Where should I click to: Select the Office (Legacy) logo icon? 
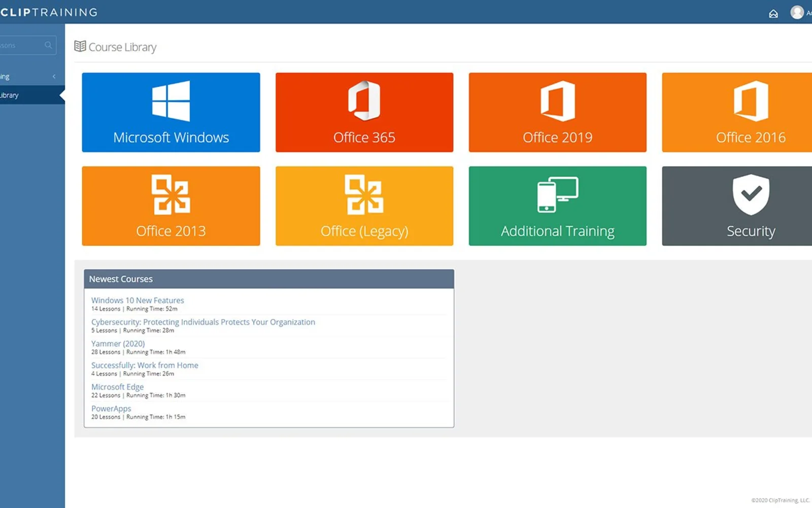364,195
